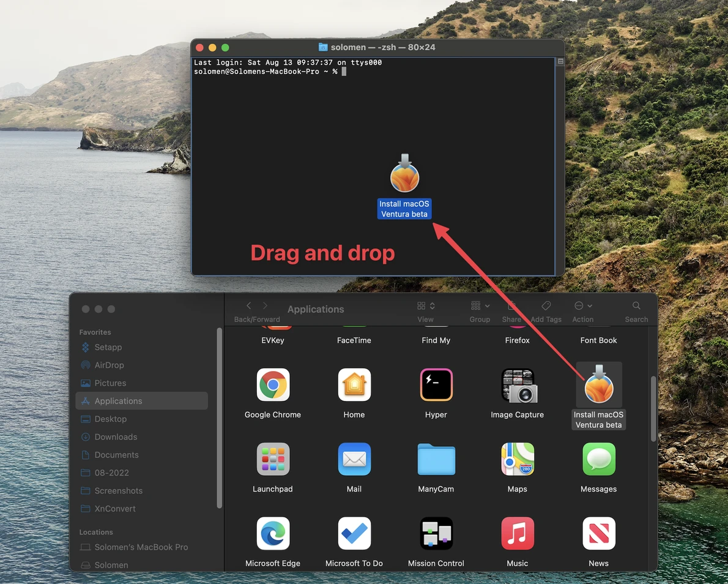Open the Music app icon
The height and width of the screenshot is (584, 728).
coord(517,533)
